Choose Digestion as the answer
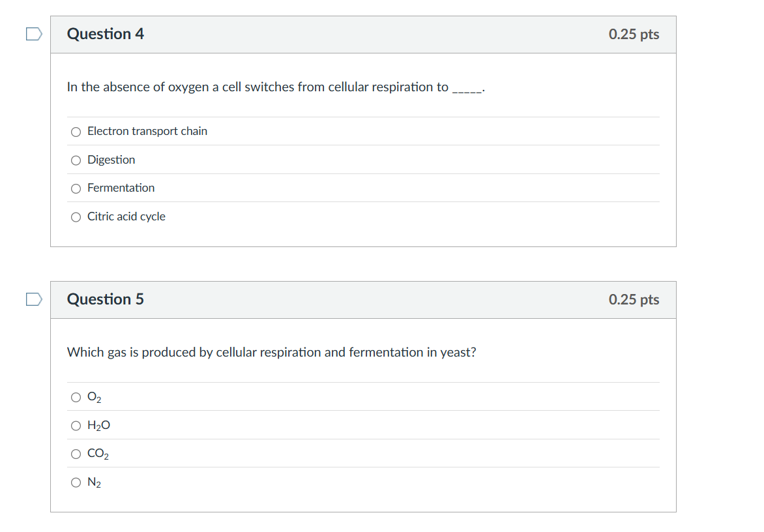764x532 pixels. [76, 160]
